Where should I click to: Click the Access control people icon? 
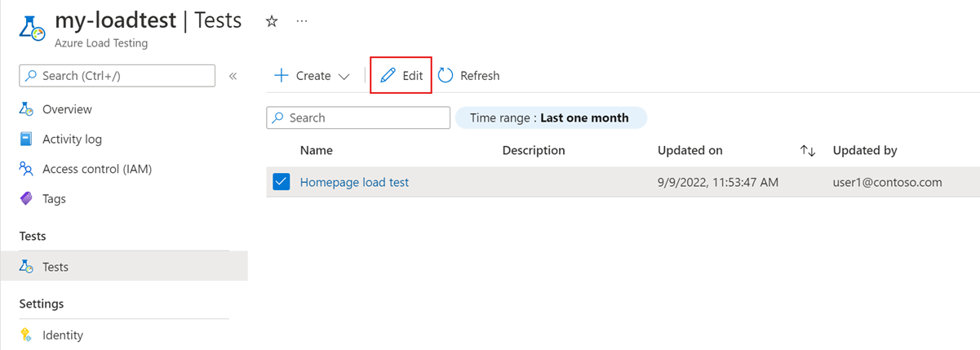(26, 169)
